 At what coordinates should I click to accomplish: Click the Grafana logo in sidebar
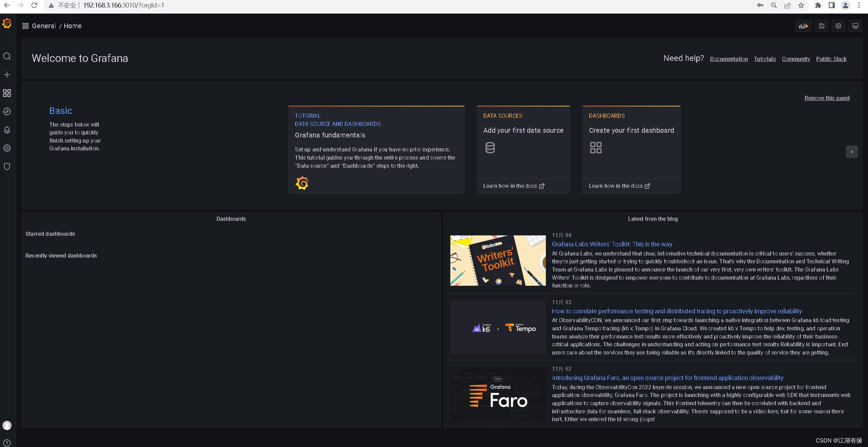pyautogui.click(x=7, y=23)
